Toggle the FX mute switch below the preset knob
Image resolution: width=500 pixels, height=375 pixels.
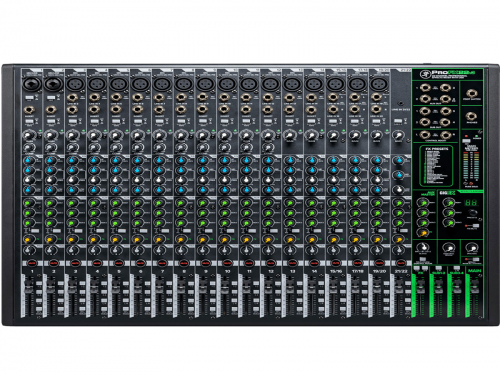(x=475, y=226)
